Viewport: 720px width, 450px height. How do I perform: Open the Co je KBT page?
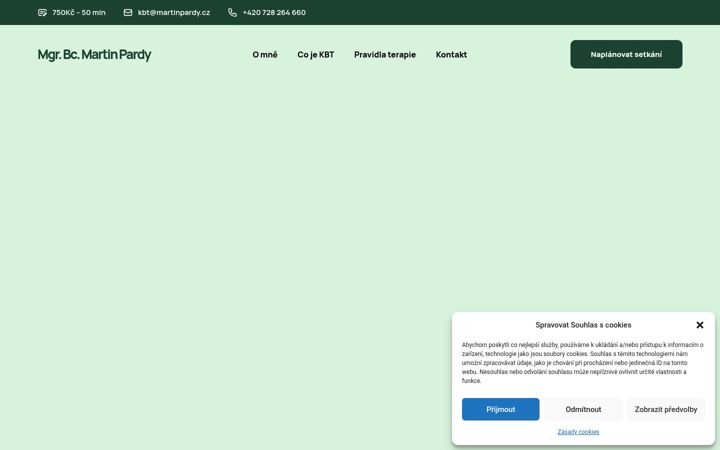point(315,55)
